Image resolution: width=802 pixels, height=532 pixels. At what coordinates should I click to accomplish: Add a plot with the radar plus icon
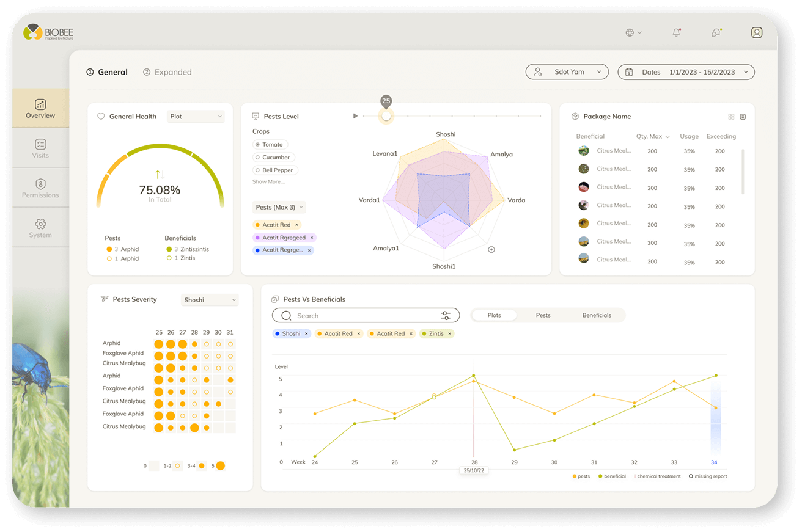491,249
